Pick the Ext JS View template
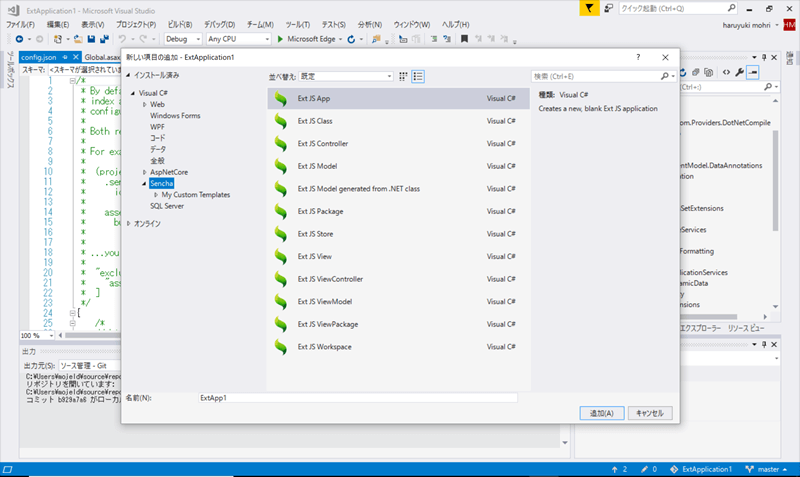800x477 pixels. click(x=398, y=256)
